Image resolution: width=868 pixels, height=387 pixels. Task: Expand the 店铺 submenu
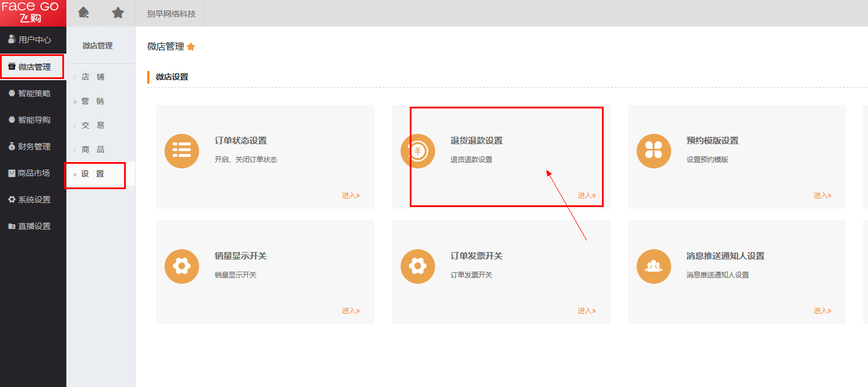[x=92, y=77]
